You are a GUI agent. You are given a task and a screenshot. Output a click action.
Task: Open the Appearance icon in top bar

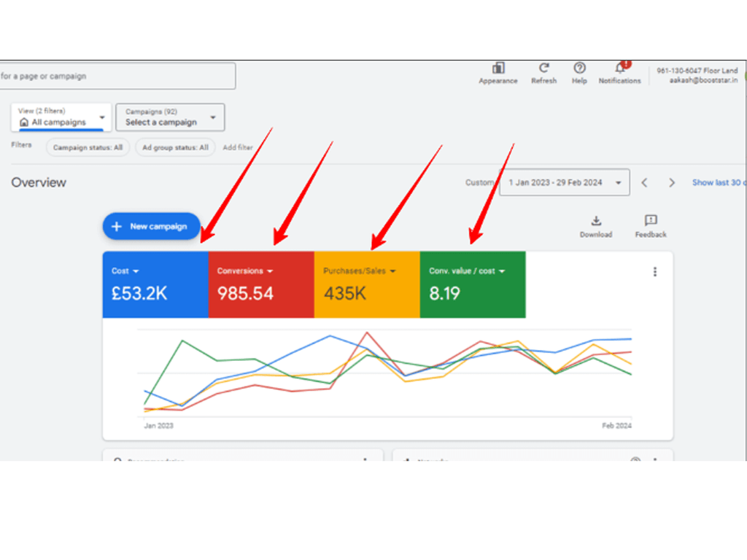[498, 69]
